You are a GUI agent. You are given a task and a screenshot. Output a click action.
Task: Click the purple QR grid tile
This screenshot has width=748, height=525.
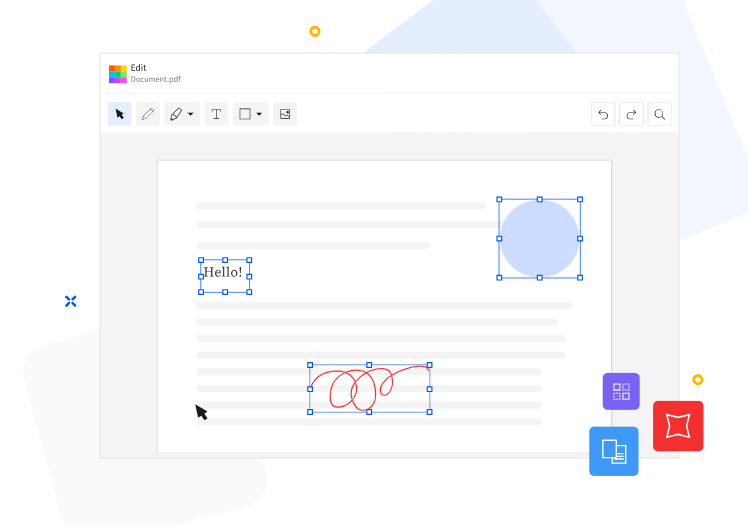621,391
